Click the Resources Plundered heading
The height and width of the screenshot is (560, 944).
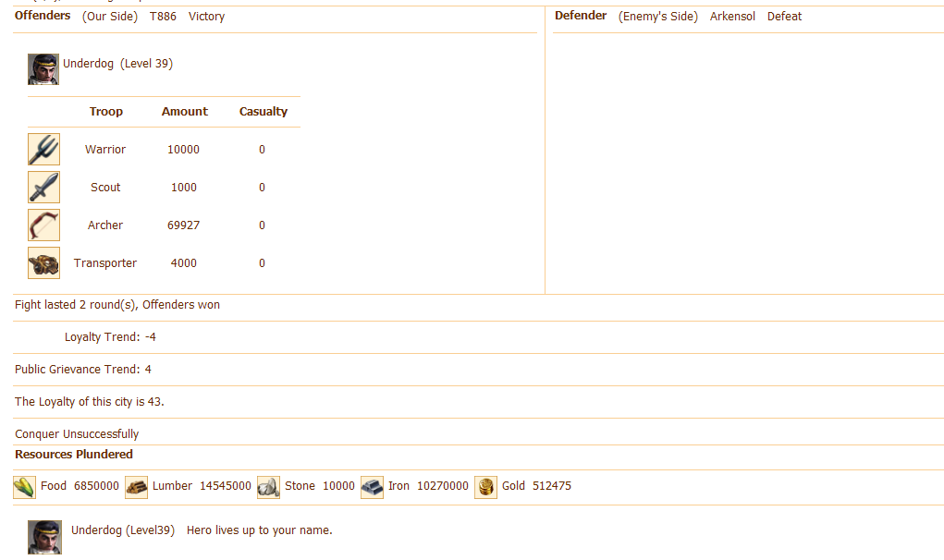coord(74,455)
